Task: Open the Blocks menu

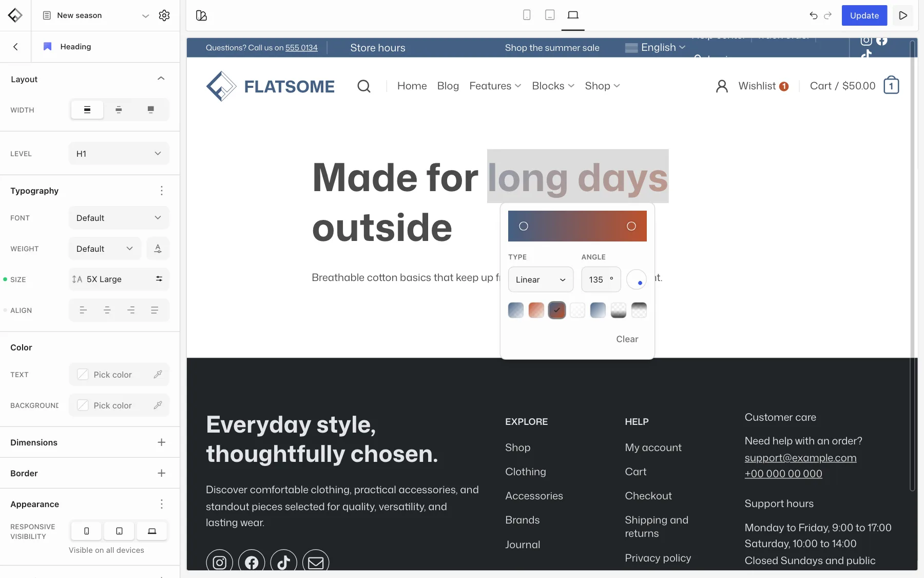Action: (x=553, y=86)
